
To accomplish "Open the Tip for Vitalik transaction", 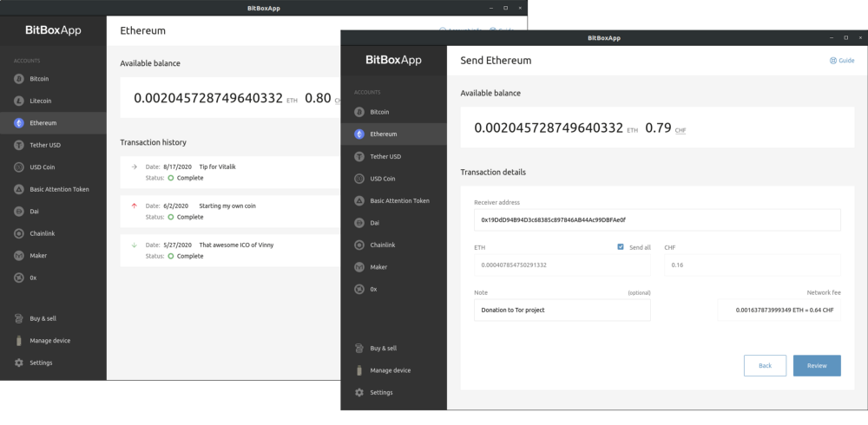I will (x=230, y=172).
